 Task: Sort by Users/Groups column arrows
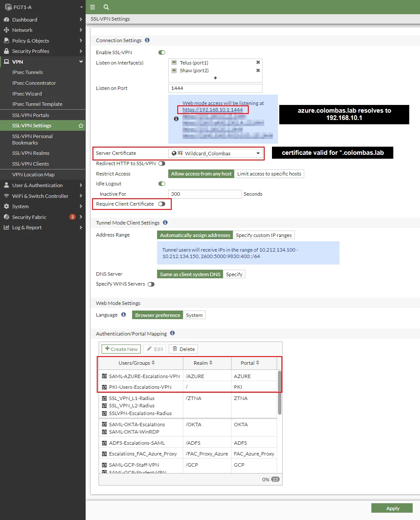[x=153, y=363]
